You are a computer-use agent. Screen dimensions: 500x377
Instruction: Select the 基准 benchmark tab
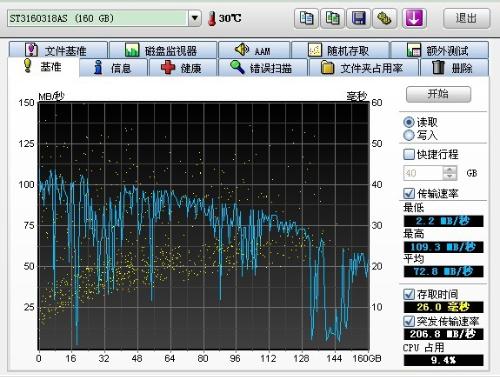pos(43,67)
